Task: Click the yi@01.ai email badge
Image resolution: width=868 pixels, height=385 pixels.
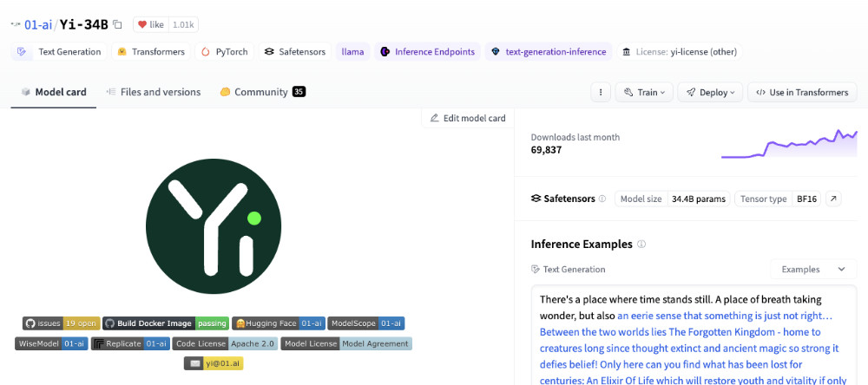Action: pos(214,363)
